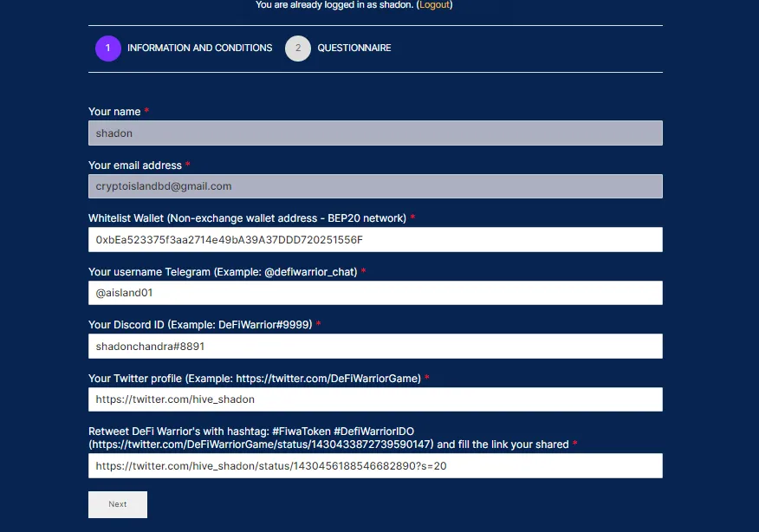The height and width of the screenshot is (532, 759).
Task: Click the 'Your Twitter profile' label
Action: (255, 379)
